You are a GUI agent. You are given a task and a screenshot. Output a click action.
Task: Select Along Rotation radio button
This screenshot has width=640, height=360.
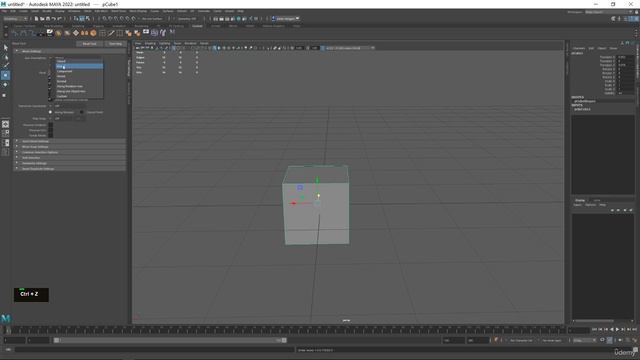coord(50,112)
